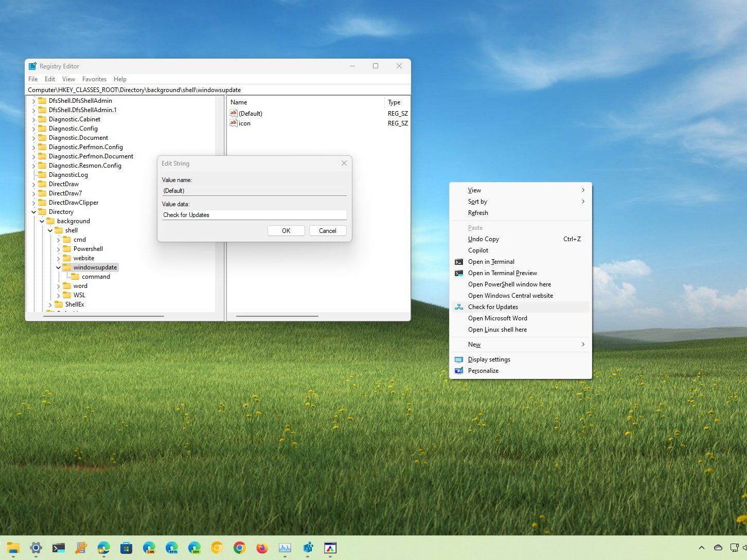Viewport: 747px width, 560px height.
Task: Expand the WSL registry key
Action: click(58, 295)
